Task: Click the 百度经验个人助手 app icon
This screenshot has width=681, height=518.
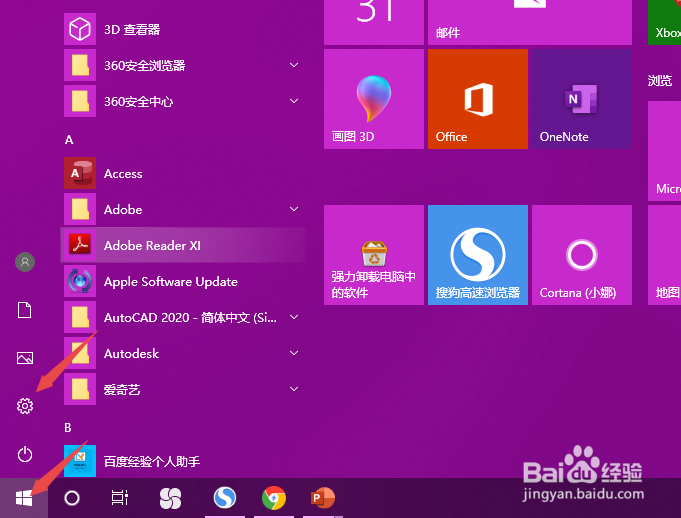Action: (x=80, y=461)
